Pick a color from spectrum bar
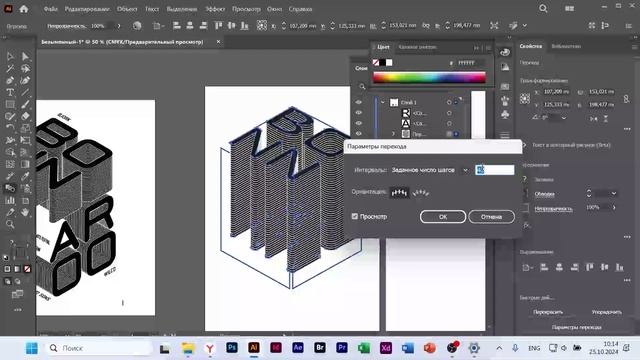The width and height of the screenshot is (640, 360). (429, 78)
